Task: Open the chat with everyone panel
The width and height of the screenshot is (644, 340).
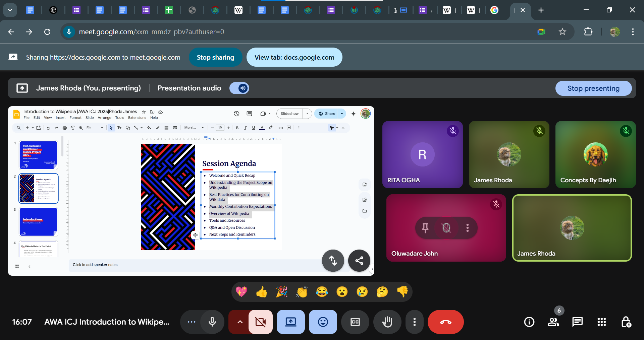Action: 577,322
